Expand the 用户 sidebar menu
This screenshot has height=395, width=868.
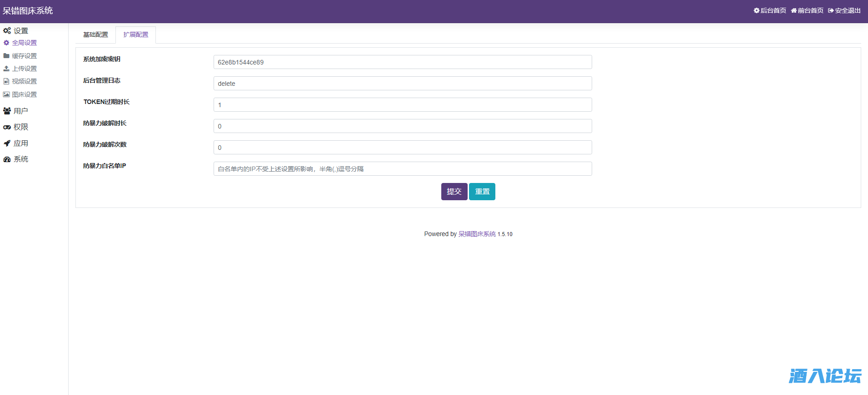point(20,111)
